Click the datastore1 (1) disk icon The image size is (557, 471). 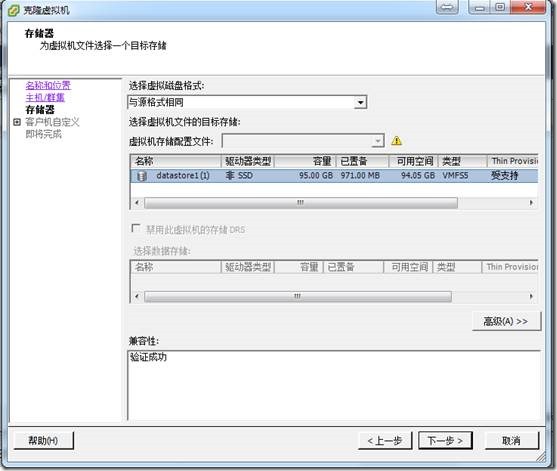(x=142, y=176)
